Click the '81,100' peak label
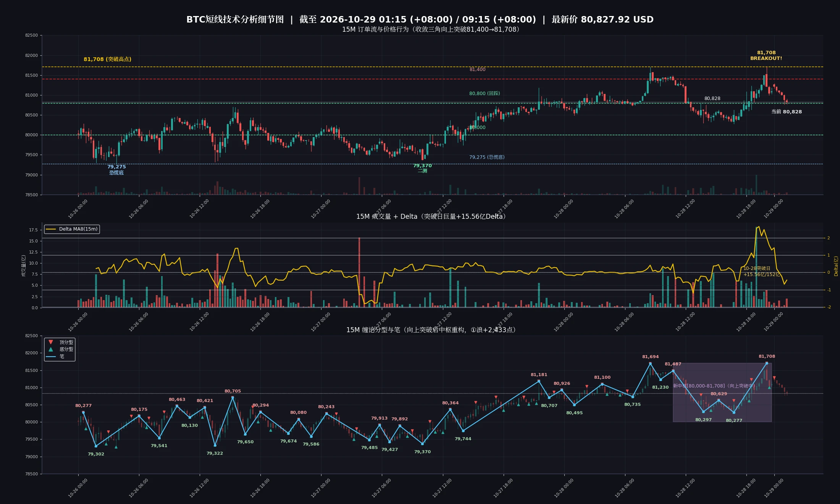 [602, 377]
